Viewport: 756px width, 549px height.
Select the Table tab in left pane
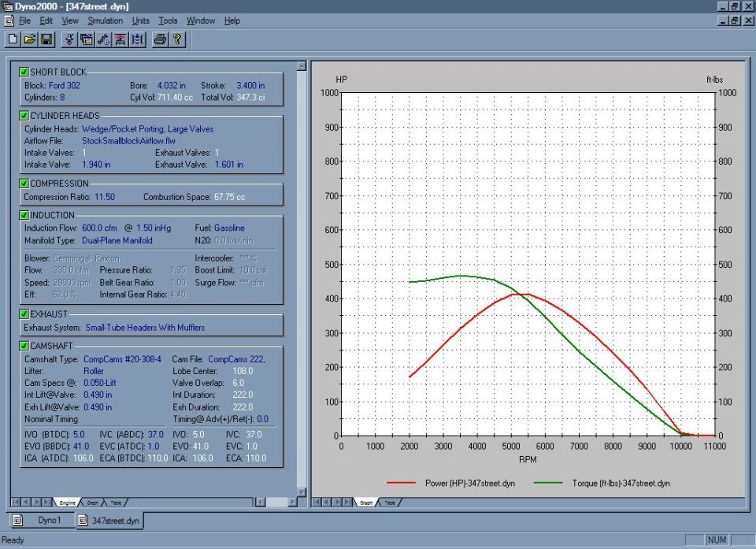[x=116, y=503]
